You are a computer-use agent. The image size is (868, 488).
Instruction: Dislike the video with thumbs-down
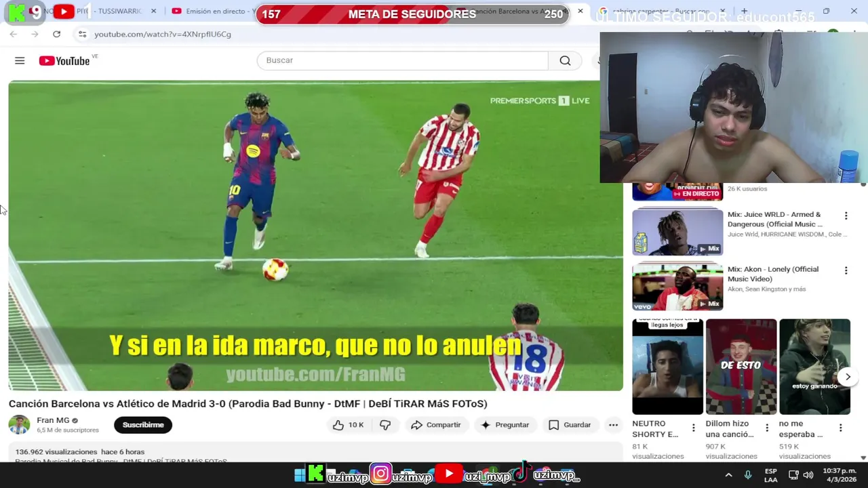385,425
